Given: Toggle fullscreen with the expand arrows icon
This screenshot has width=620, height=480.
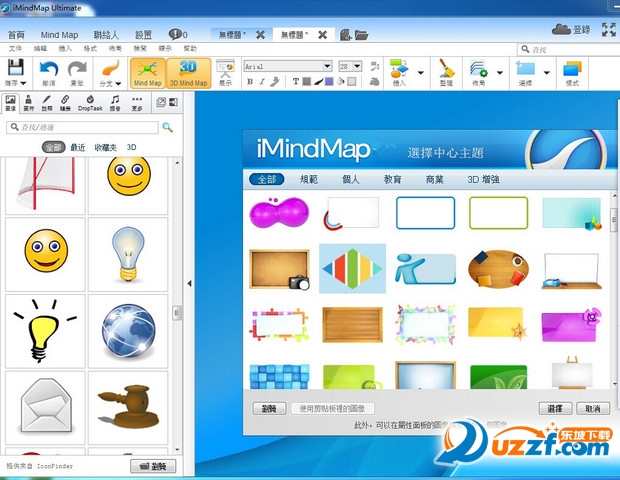Looking at the screenshot, I should [609, 30].
